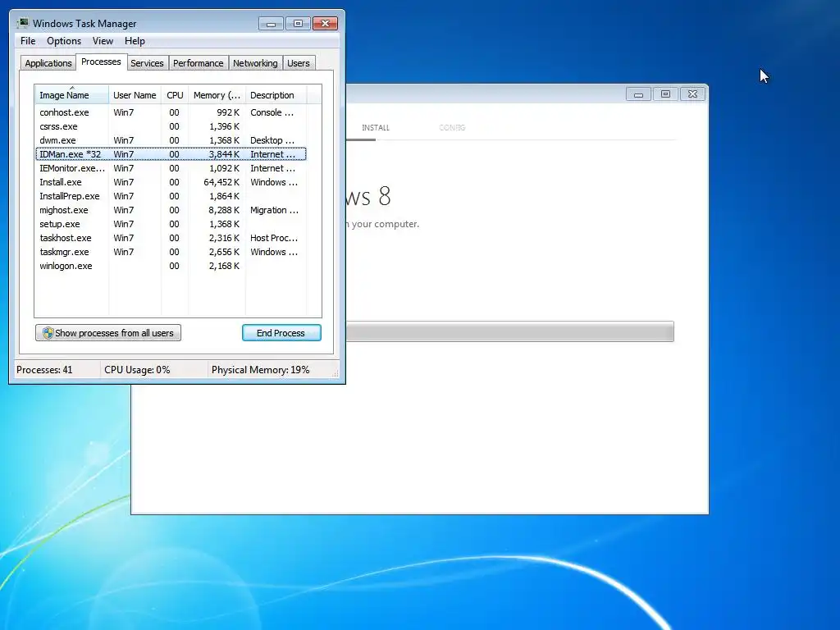Select the winlogon.exe process
This screenshot has height=630, width=840.
point(171,266)
